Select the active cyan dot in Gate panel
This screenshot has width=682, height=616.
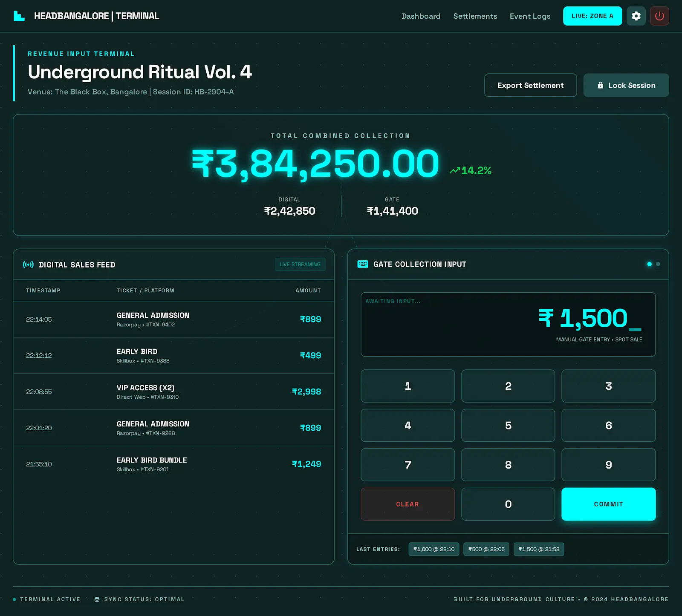coord(649,264)
